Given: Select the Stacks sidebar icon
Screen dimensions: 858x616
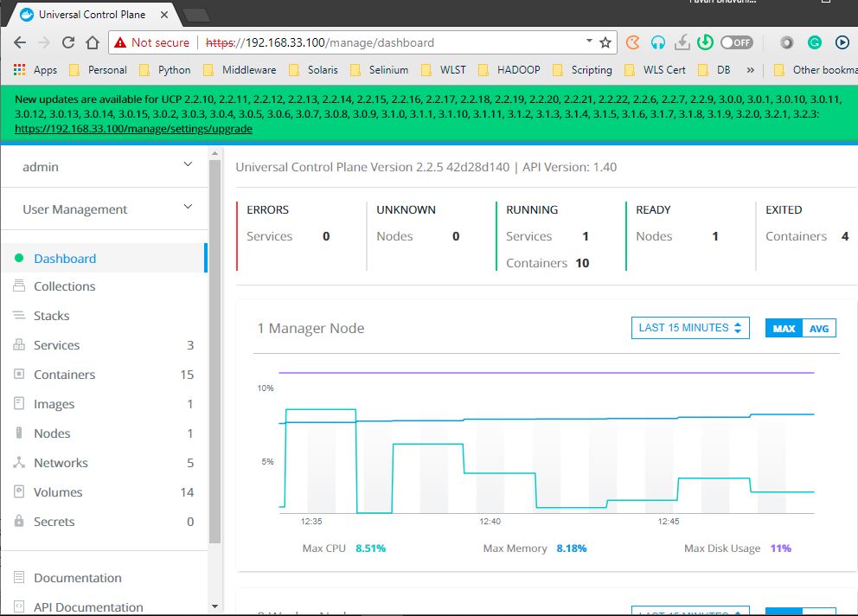Looking at the screenshot, I should click(x=17, y=316).
